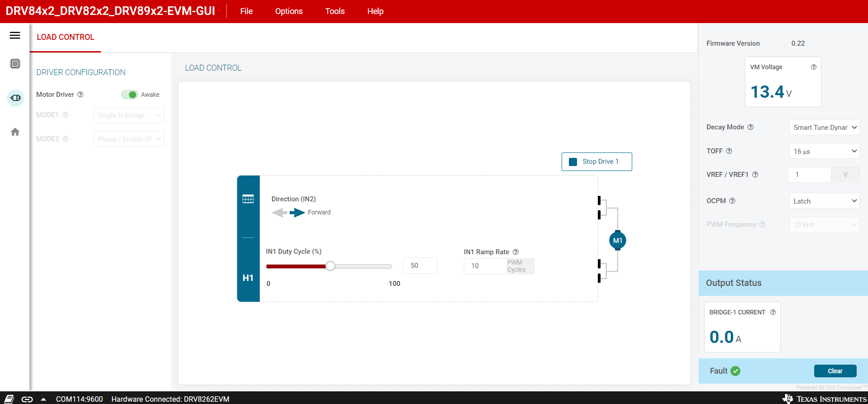Open help icon next to IN1 Ramp Rate
The width and height of the screenshot is (868, 404).
pyautogui.click(x=515, y=252)
